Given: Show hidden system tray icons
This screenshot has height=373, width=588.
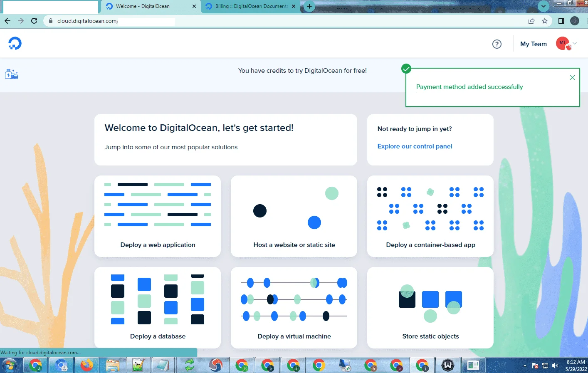Looking at the screenshot, I should (525, 366).
